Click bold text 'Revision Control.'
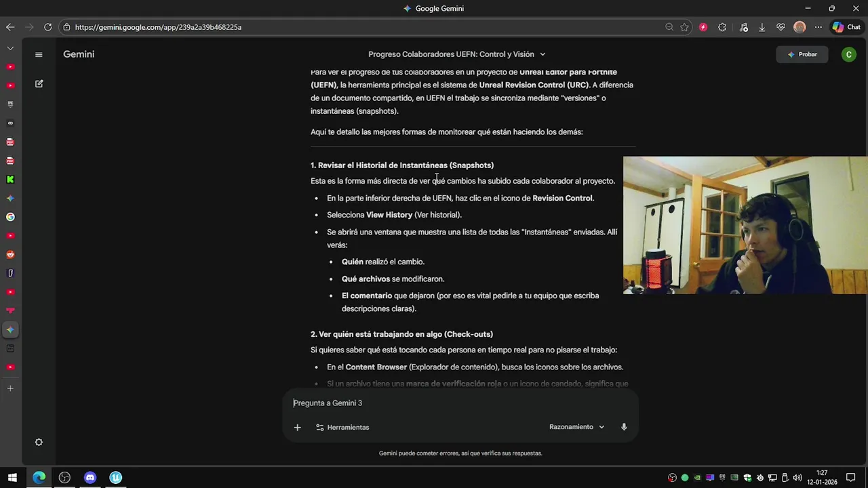Viewport: 868px width, 488px height. [x=564, y=198]
